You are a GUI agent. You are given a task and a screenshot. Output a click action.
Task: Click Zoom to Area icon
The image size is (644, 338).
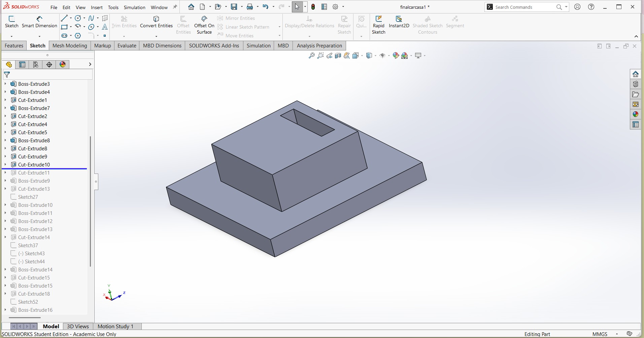click(x=320, y=55)
